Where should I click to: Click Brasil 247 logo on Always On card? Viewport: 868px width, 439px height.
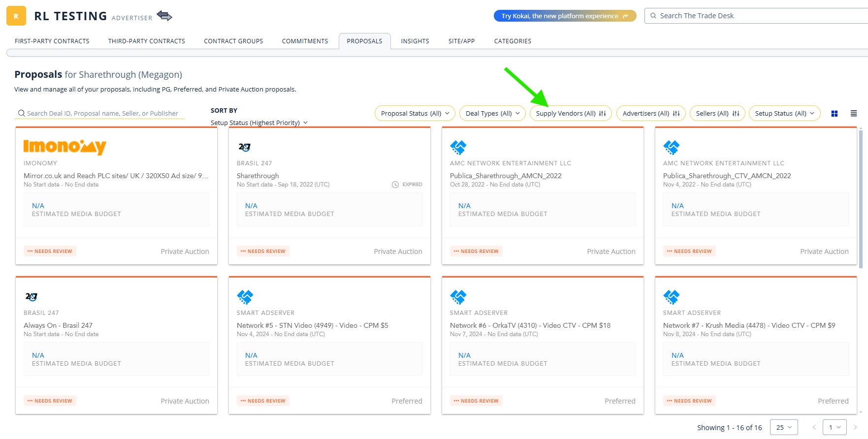(x=32, y=296)
